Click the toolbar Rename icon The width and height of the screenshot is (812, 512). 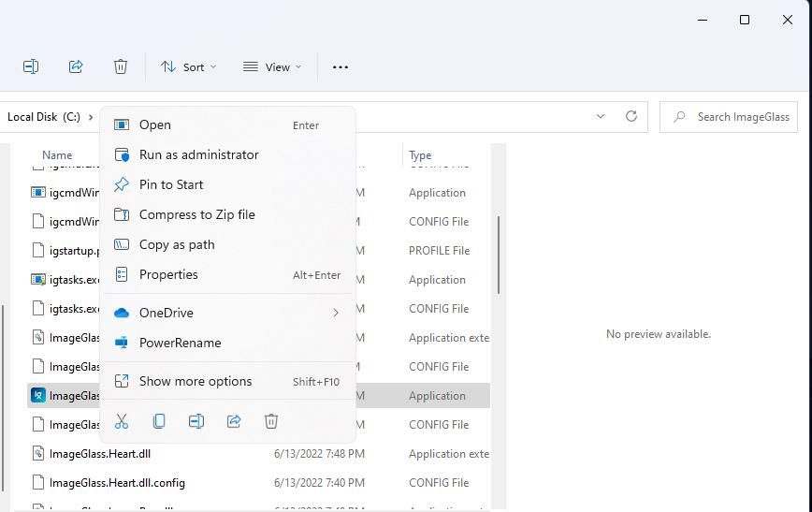pyautogui.click(x=31, y=66)
